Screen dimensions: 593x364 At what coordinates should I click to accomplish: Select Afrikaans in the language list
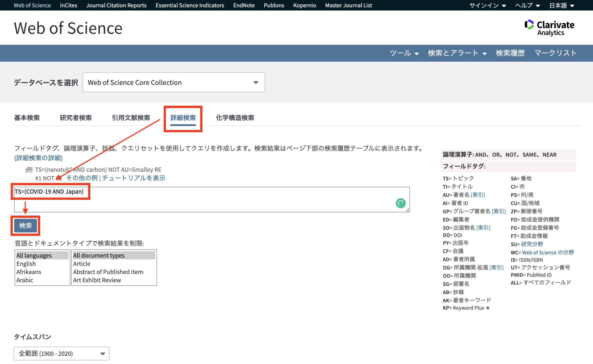[42, 272]
